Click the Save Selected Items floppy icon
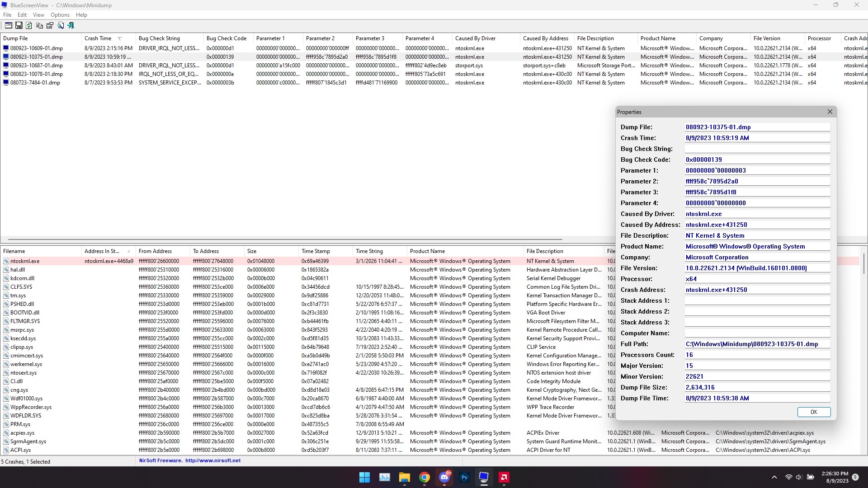Screen dimensions: 868x488 pos(19,26)
